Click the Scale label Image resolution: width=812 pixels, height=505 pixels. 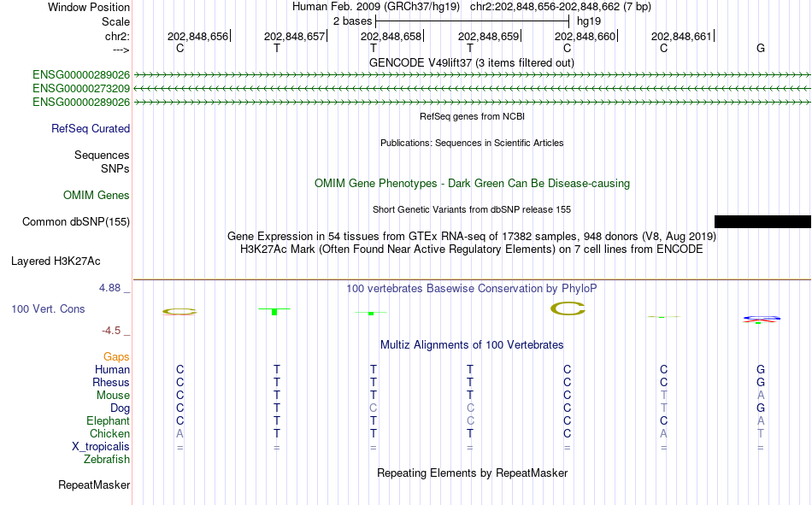tap(115, 21)
